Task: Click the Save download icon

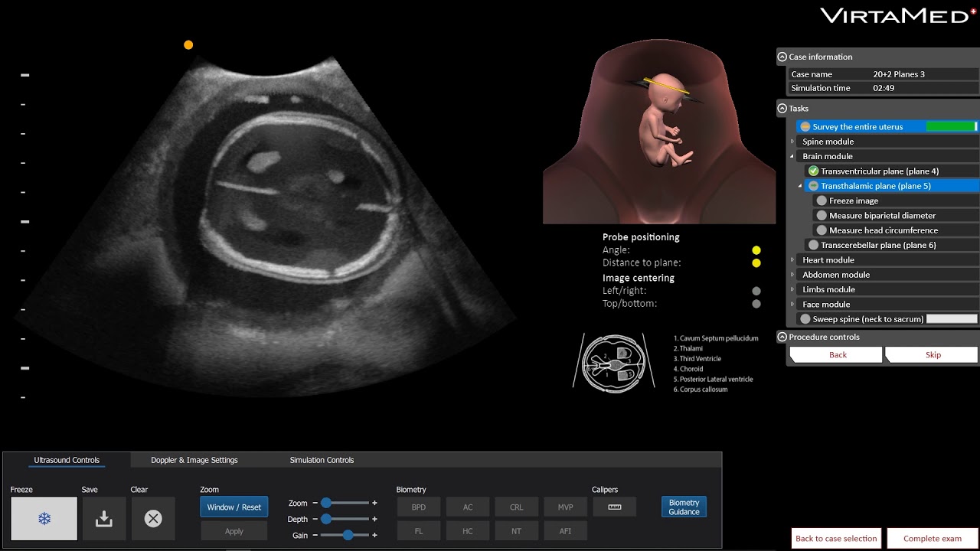Action: click(103, 519)
